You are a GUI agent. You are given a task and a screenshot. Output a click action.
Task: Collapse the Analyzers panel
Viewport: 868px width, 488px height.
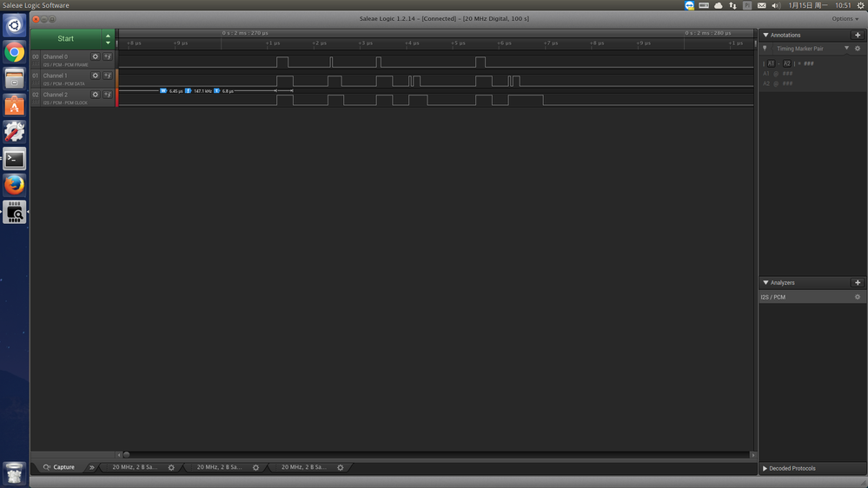765,283
